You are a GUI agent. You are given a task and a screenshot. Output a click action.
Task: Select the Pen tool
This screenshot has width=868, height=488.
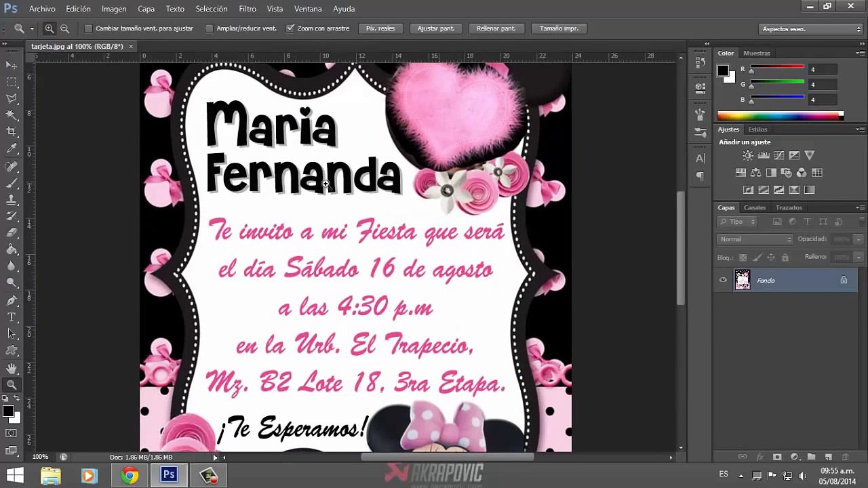pos(12,301)
